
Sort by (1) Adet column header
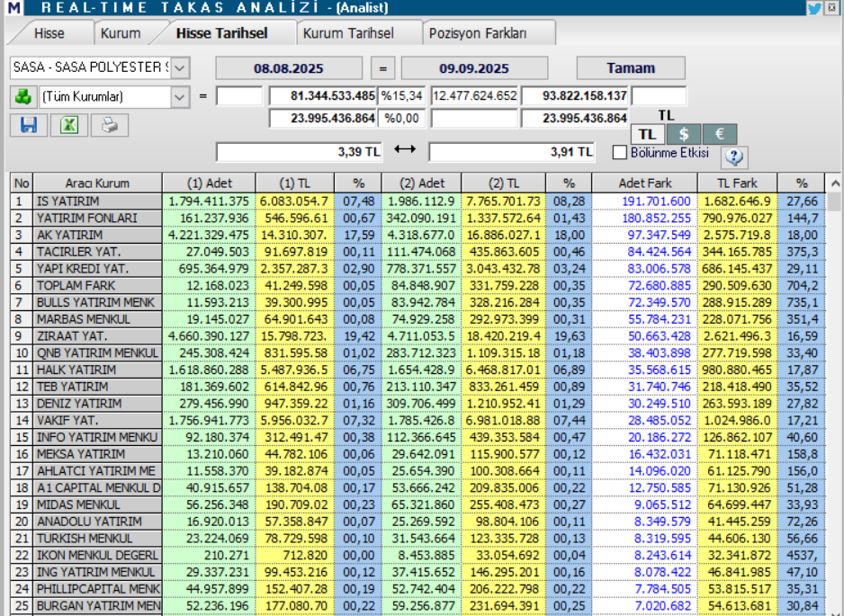[x=210, y=183]
